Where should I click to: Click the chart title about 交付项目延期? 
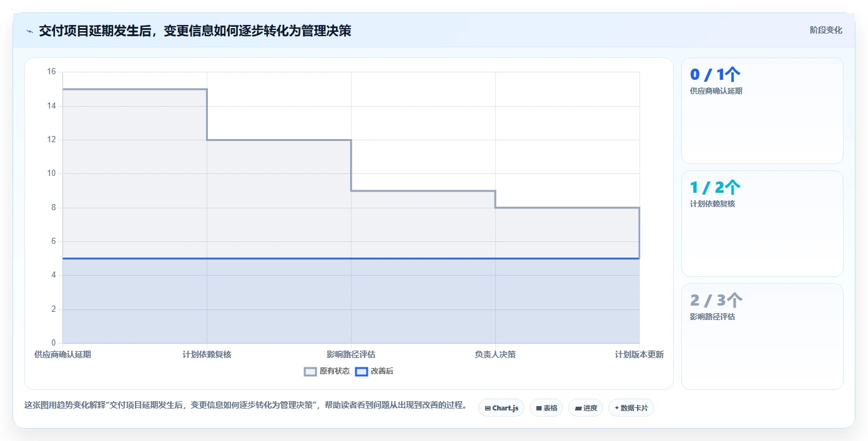click(x=195, y=31)
